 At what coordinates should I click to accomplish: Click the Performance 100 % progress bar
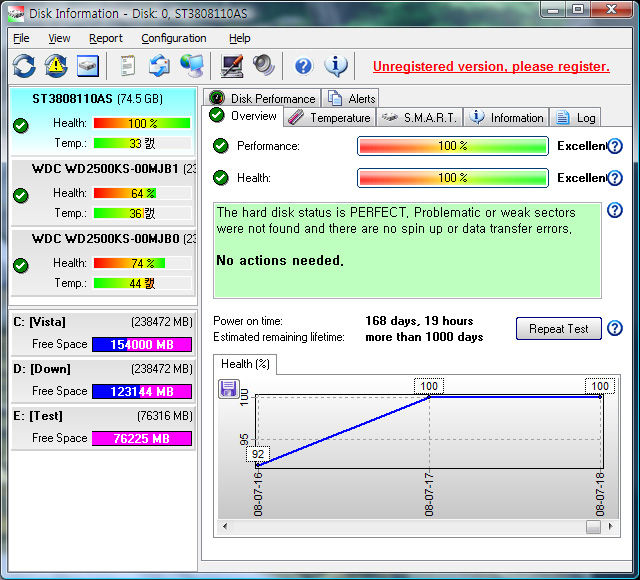coord(453,146)
